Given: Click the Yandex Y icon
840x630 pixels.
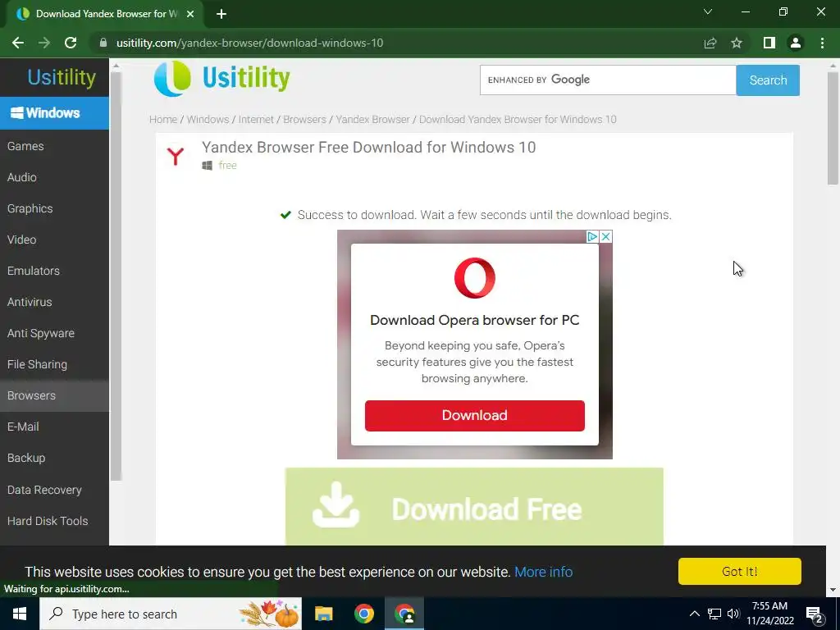Looking at the screenshot, I should 176,156.
